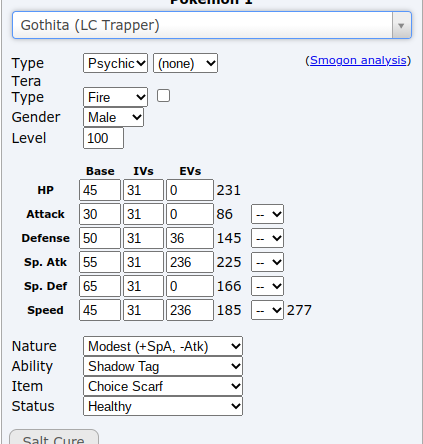Open Speed stat boost dropdown
The height and width of the screenshot is (444, 423).
click(267, 310)
